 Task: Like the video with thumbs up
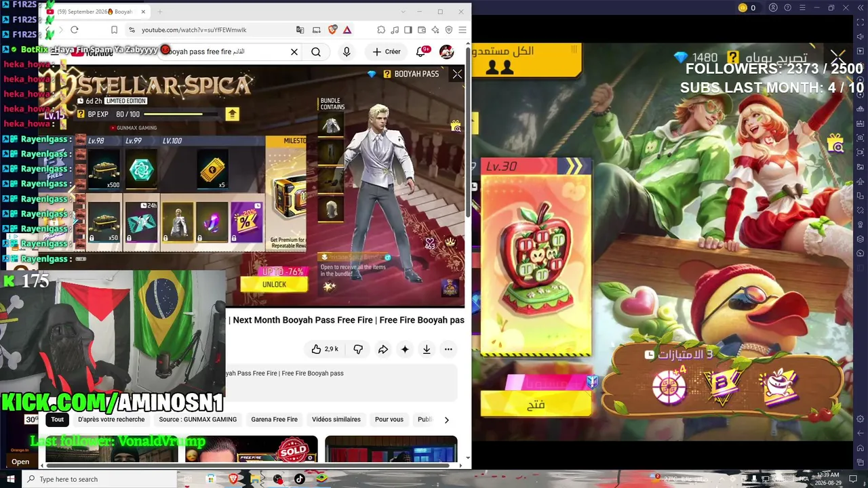[x=325, y=349]
